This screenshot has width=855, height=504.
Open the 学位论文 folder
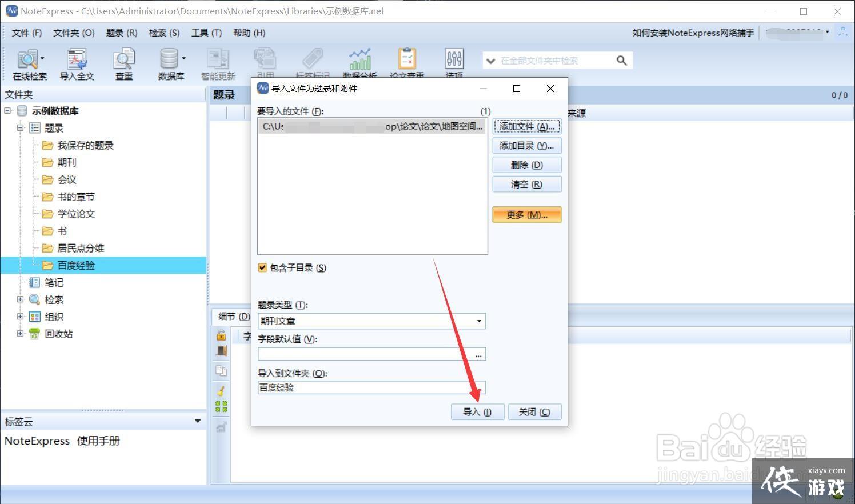[x=76, y=214]
